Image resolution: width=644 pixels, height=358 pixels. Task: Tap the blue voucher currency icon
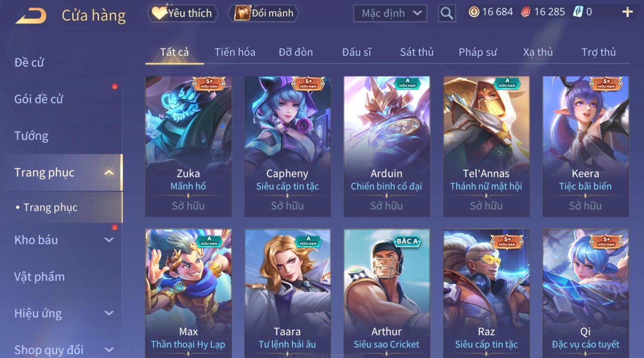tap(578, 12)
